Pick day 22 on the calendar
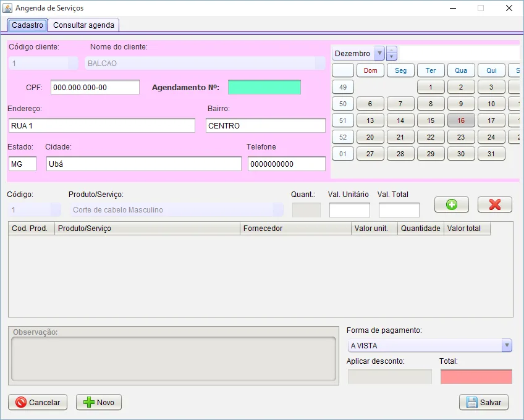Viewport: 524px width, 420px height. click(431, 137)
